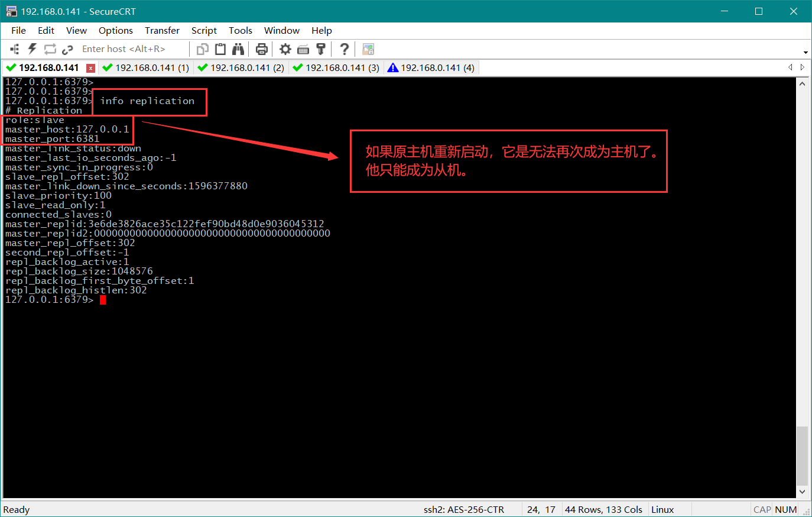Open Find with the binoculars icon

(x=238, y=49)
